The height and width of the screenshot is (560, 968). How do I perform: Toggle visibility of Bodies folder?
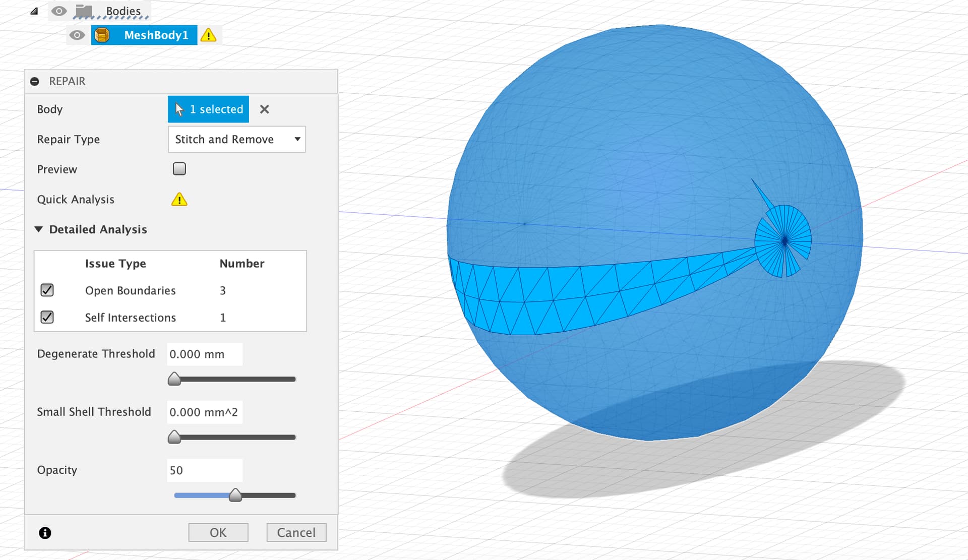pos(59,11)
